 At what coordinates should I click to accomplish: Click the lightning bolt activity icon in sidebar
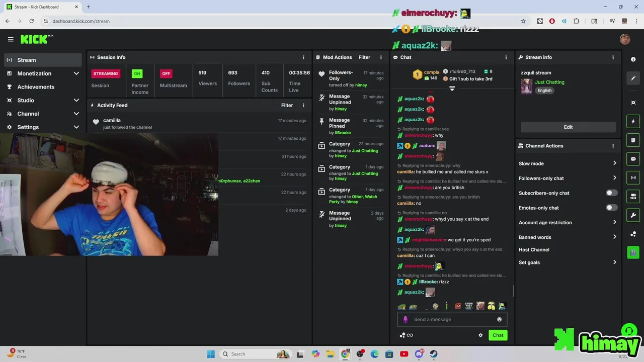tap(633, 121)
